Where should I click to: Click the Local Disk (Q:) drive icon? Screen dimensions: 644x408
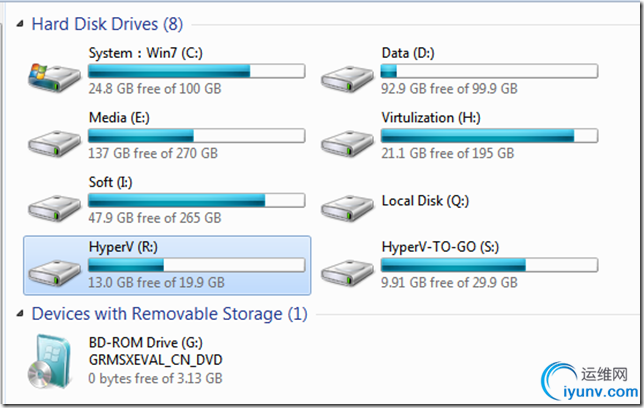click(347, 207)
